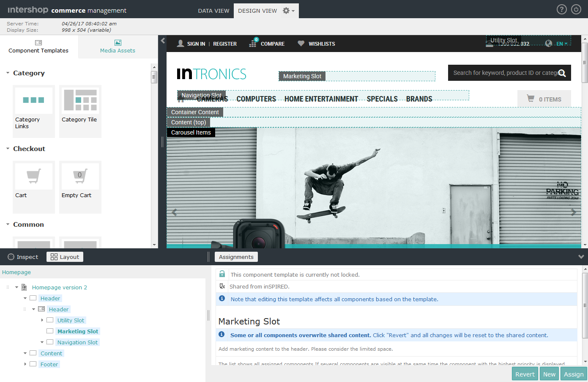Screen dimensions: 588x382
Task: Click the Compare icon in storefront header
Action: click(x=253, y=44)
